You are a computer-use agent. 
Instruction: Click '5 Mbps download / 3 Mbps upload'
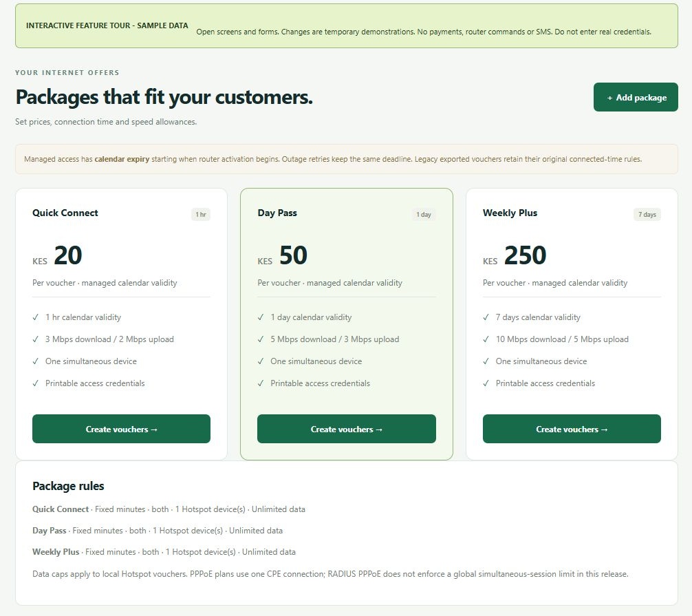pos(334,339)
